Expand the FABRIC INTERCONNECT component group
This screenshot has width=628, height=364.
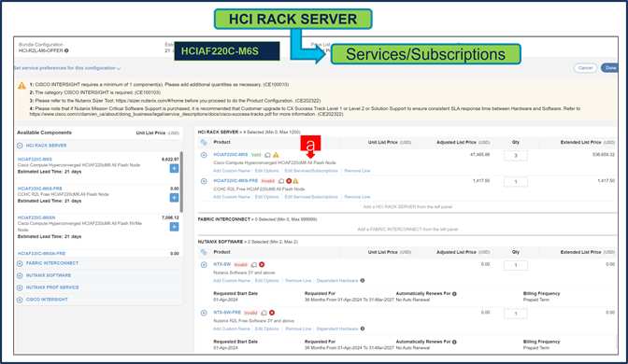click(20, 263)
